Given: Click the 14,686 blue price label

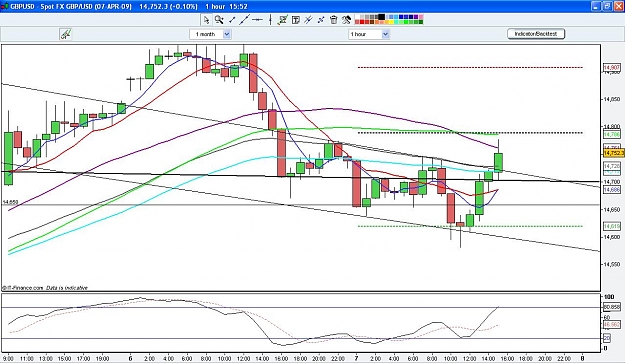Looking at the screenshot, I should [612, 190].
